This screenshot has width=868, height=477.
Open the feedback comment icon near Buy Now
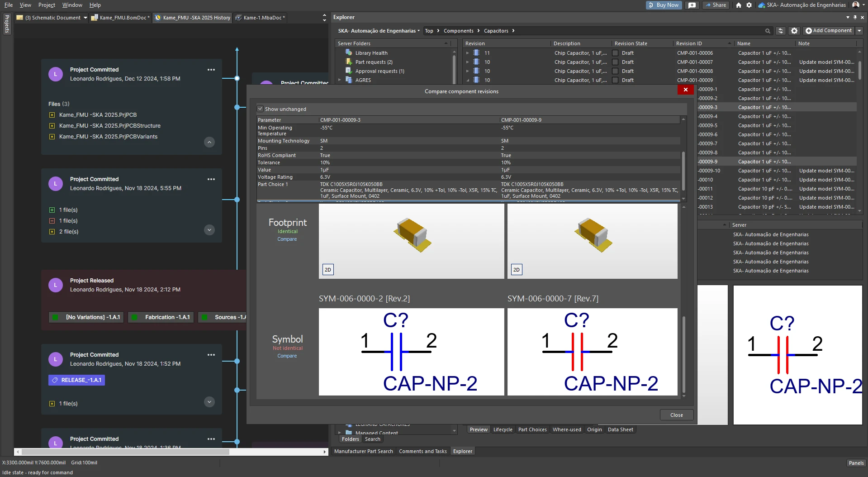(692, 5)
